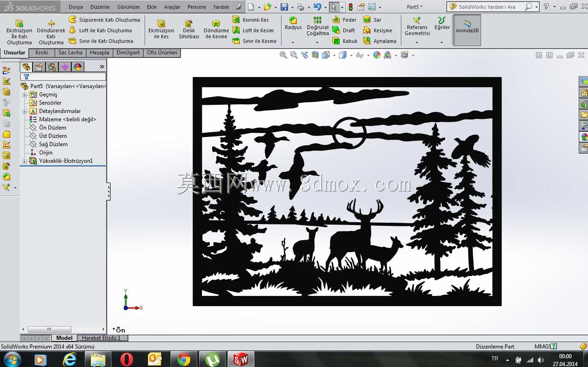Open DisplayManager tab in left panel
The height and width of the screenshot is (367, 588).
pos(78,67)
